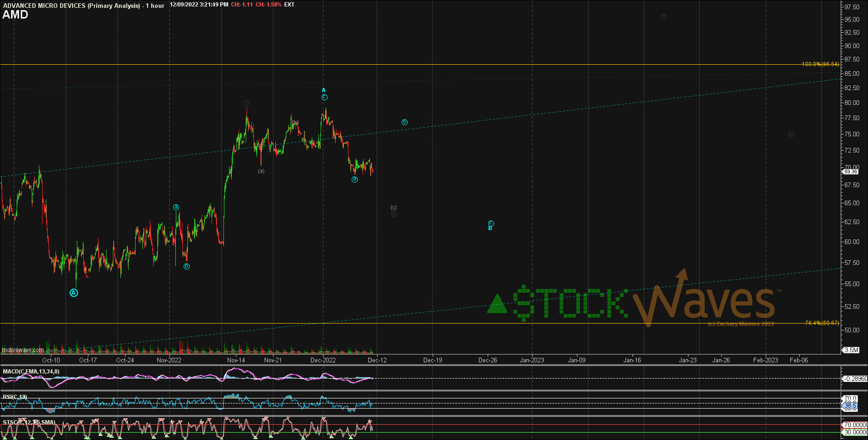Click the Feb-06 date on time axis
The height and width of the screenshot is (440, 868).
pos(799,360)
